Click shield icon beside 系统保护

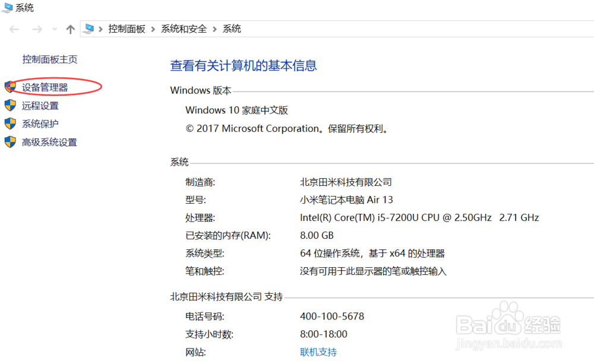(x=10, y=124)
